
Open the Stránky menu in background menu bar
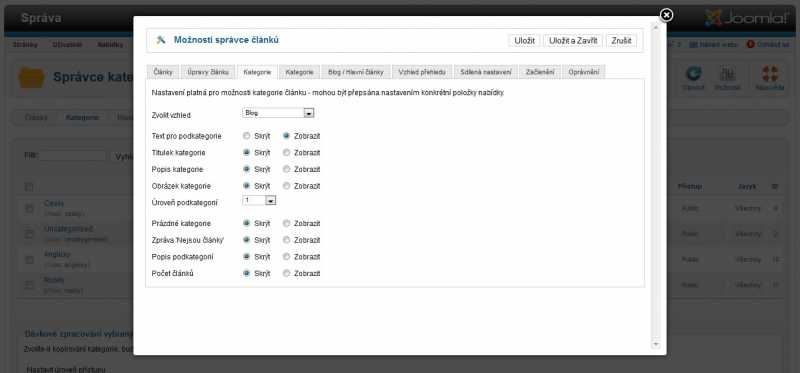click(25, 44)
